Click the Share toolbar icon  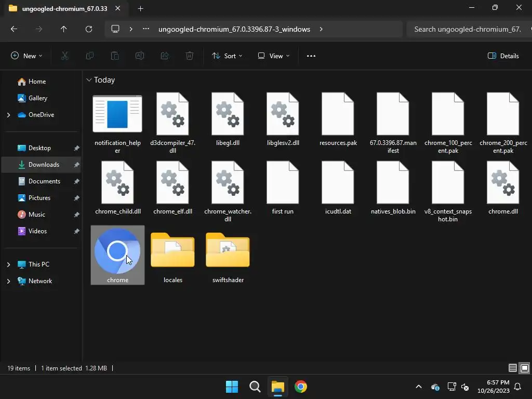pyautogui.click(x=165, y=56)
